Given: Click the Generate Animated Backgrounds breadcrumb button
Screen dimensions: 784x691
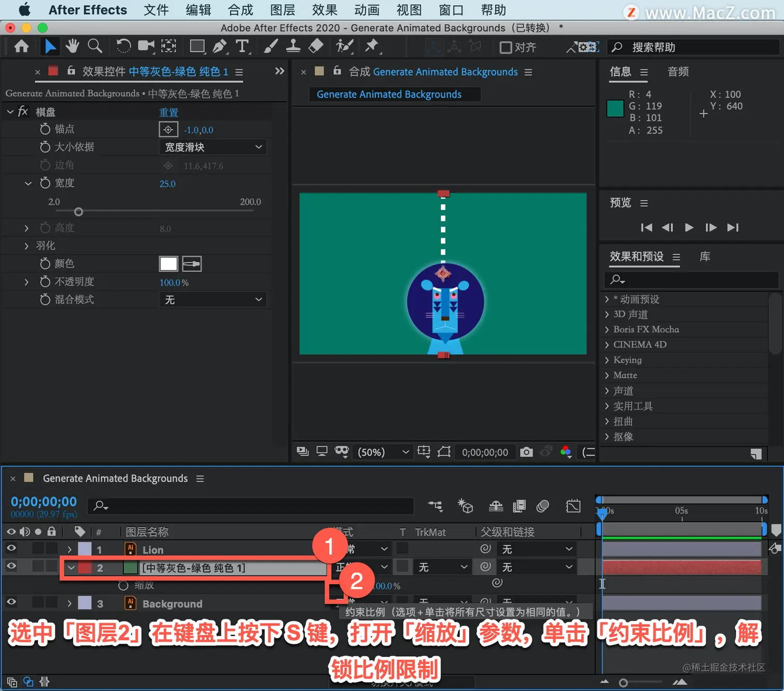Looking at the screenshot, I should [x=395, y=94].
